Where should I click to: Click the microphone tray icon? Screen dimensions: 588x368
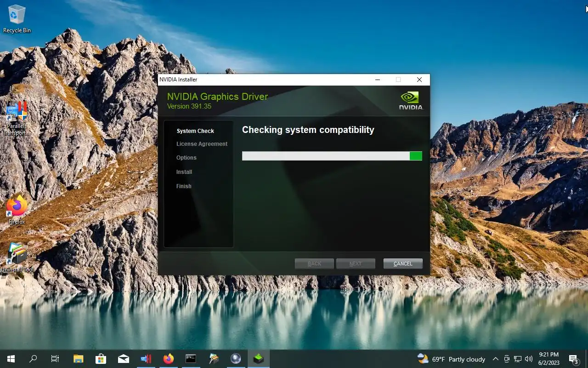[507, 359]
